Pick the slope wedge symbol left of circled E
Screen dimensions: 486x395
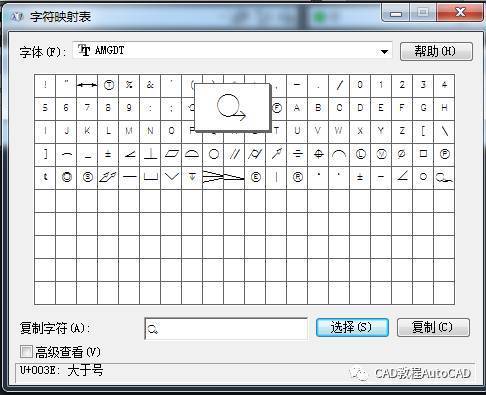coord(234,177)
